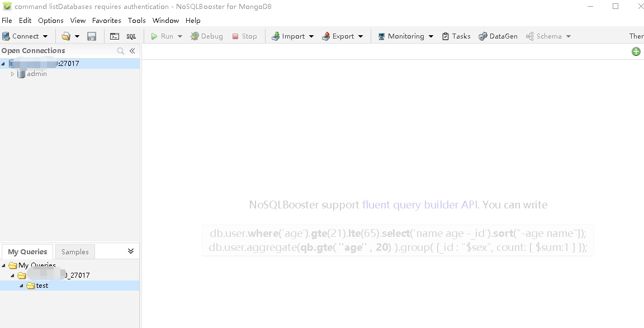Image resolution: width=644 pixels, height=328 pixels.
Task: Click the Open Connections panel title
Action: 34,50
